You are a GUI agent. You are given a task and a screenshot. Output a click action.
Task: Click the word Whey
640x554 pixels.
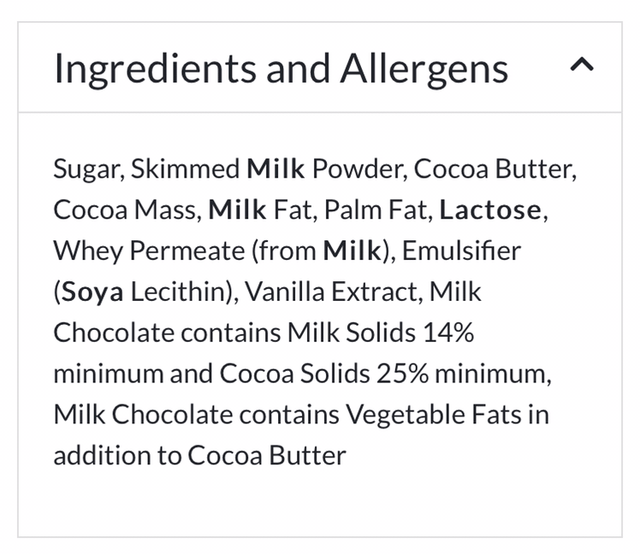[87, 250]
